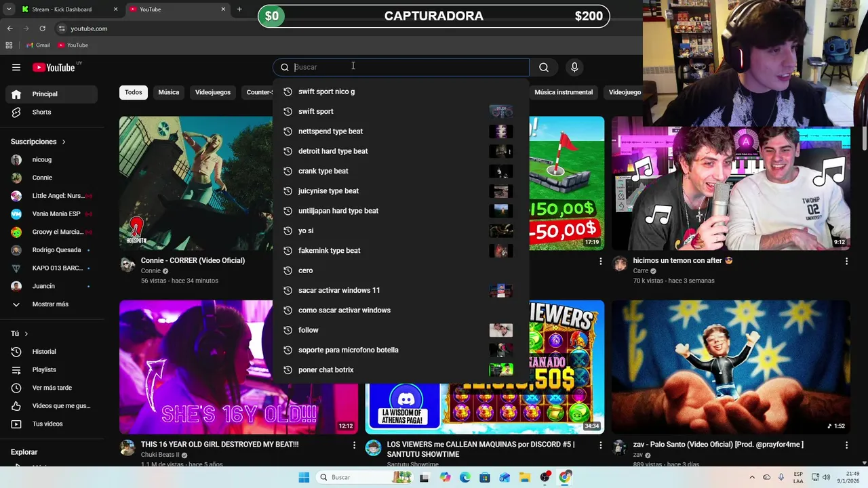Switch to the YouTube browser tab
This screenshot has height=488, width=868.
178,9
